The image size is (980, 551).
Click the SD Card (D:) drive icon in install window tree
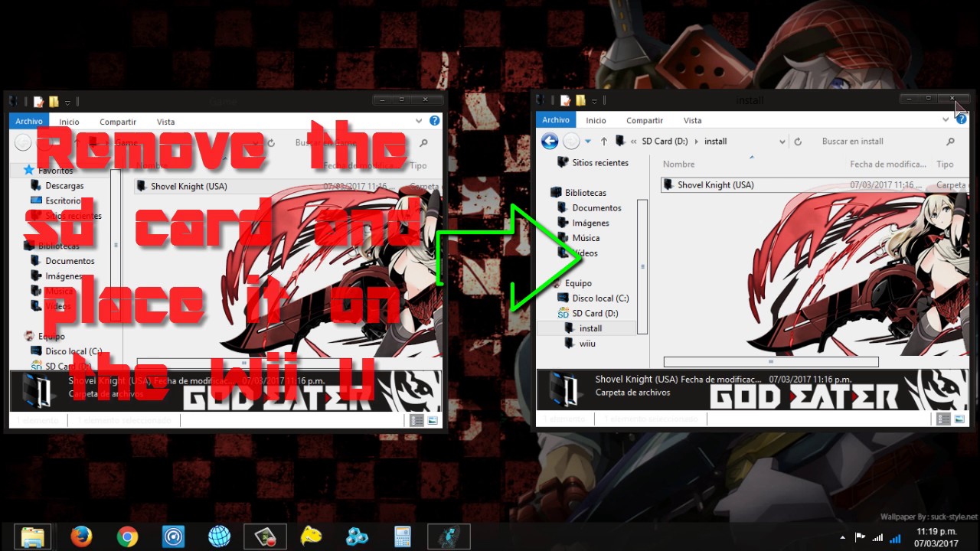[563, 313]
